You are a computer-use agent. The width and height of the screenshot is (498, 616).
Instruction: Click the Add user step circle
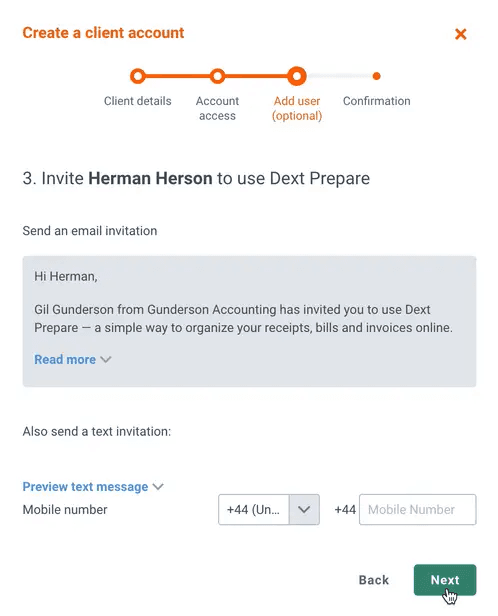pos(297,76)
